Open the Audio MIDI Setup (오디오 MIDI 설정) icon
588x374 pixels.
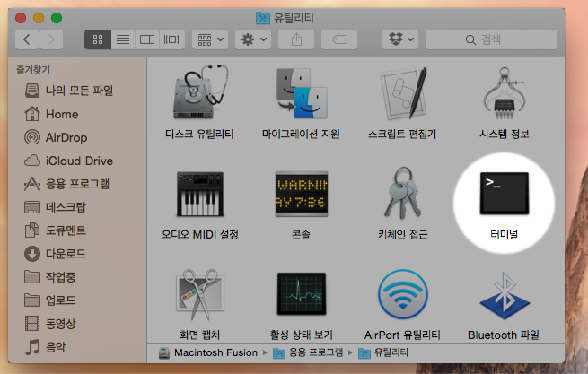[200, 194]
